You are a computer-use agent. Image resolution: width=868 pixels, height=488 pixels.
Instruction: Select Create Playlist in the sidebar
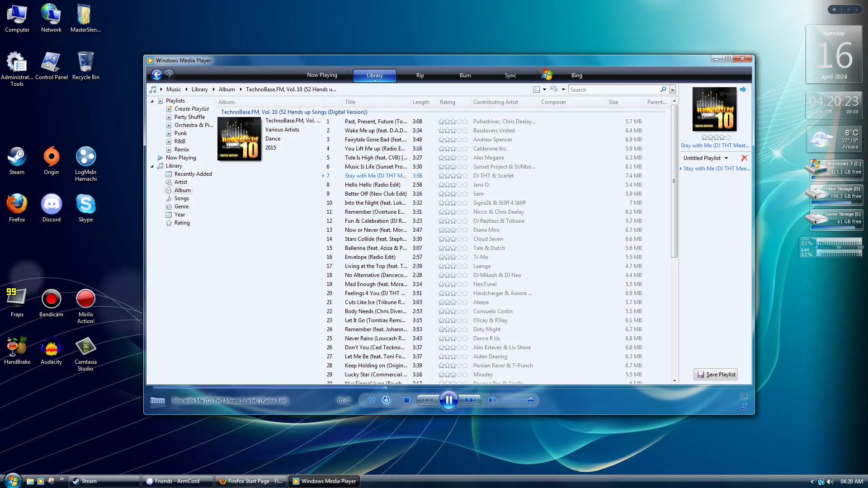pos(191,109)
